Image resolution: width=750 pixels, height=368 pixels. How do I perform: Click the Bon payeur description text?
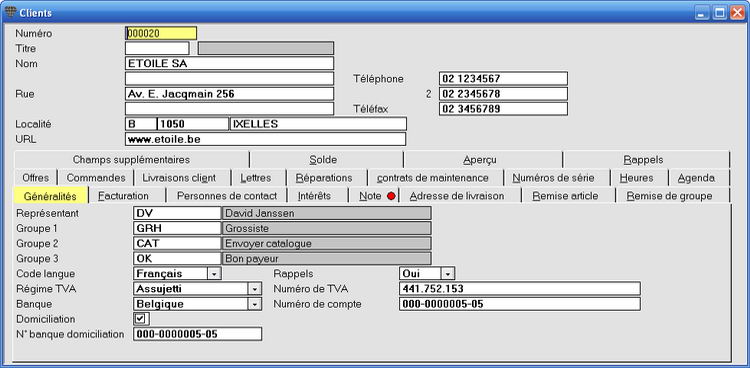coord(252,259)
